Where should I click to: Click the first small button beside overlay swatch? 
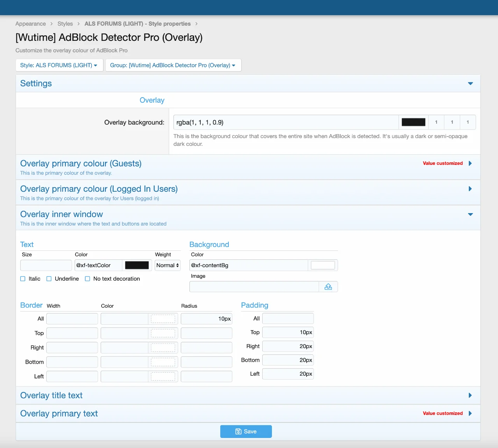coord(436,122)
